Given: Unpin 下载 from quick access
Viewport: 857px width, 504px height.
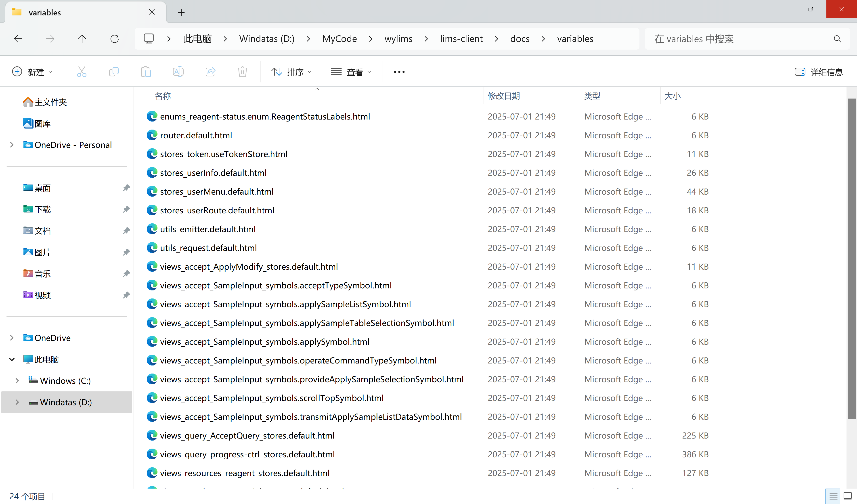Looking at the screenshot, I should click(126, 210).
